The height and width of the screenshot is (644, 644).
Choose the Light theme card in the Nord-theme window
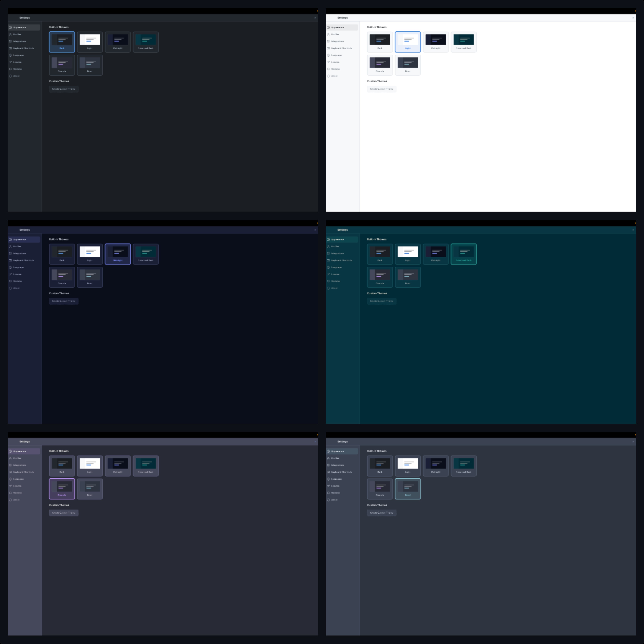coord(408,466)
